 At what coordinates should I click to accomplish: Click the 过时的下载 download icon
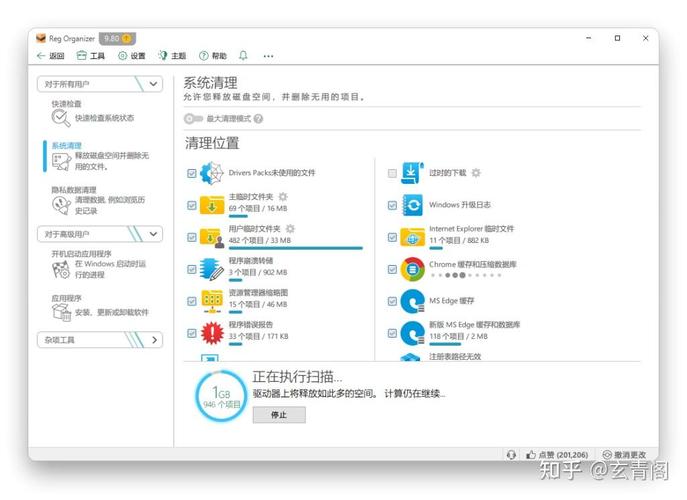(413, 173)
